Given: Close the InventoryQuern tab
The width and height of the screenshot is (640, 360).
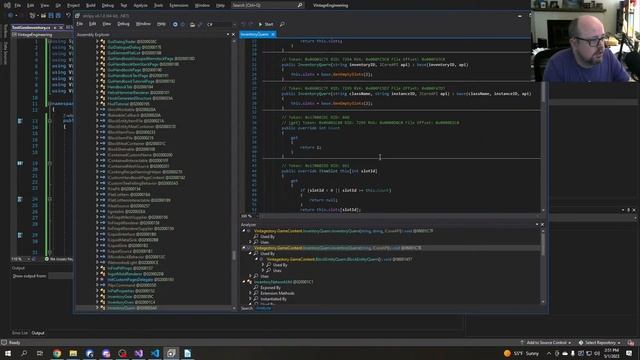Looking at the screenshot, I should coord(273,34).
